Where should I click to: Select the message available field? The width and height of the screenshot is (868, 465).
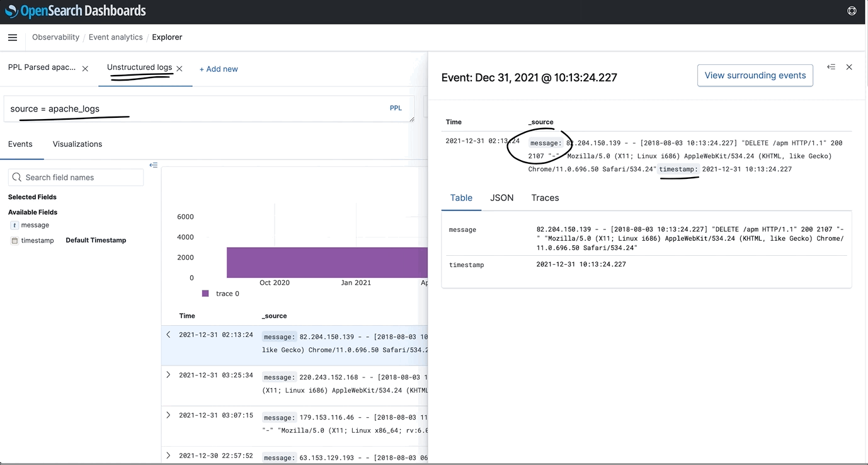click(35, 225)
